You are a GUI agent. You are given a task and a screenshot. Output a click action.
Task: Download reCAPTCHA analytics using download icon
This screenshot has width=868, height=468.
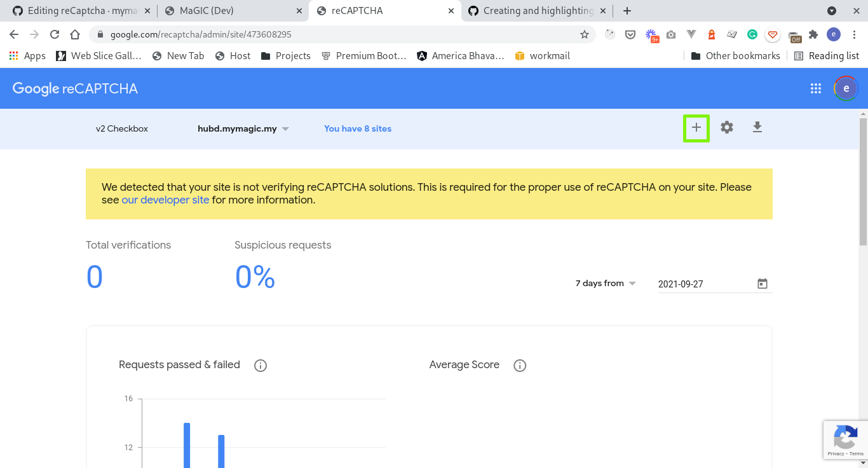click(x=757, y=127)
